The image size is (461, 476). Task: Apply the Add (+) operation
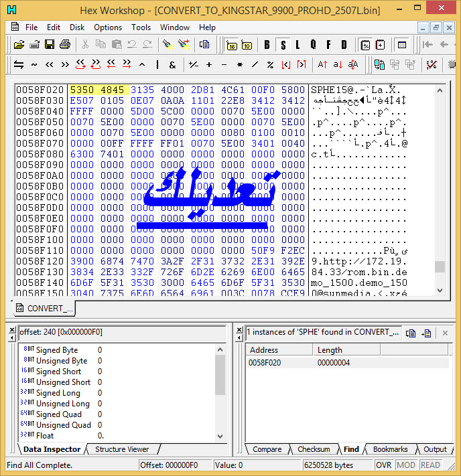(209, 65)
